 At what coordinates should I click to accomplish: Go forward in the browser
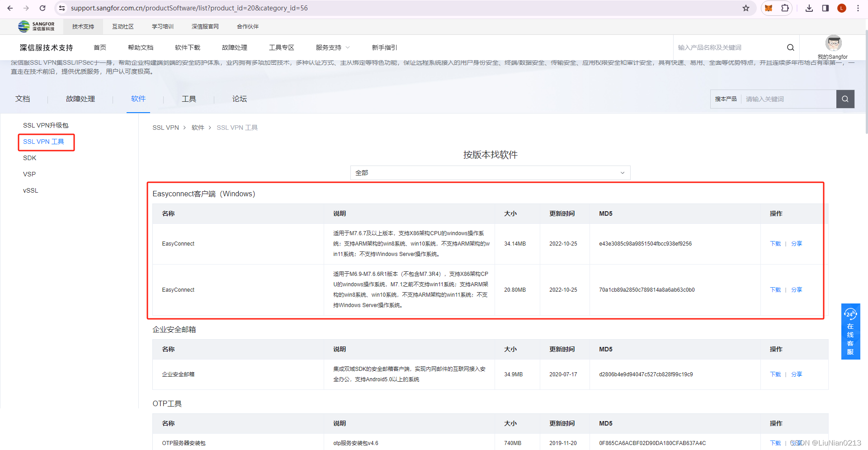point(26,8)
